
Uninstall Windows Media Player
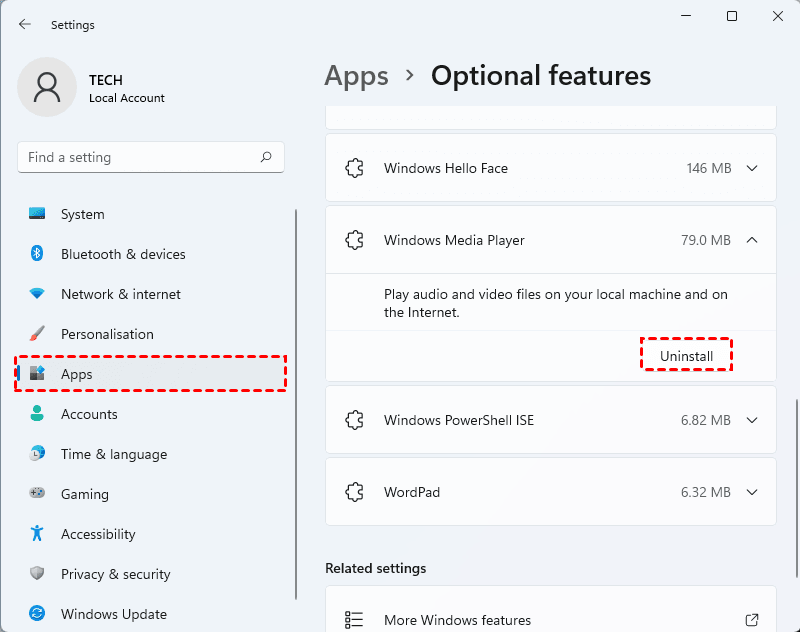click(686, 356)
